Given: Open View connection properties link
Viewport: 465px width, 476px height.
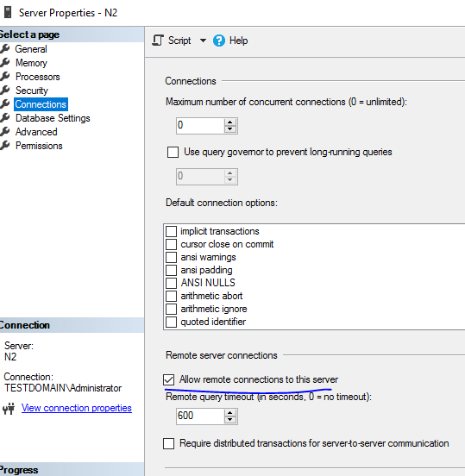Looking at the screenshot, I should point(77,408).
